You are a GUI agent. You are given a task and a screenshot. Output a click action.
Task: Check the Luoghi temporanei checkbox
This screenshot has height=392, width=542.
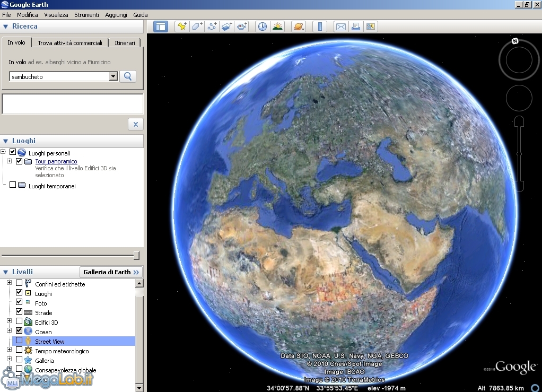[x=13, y=185]
